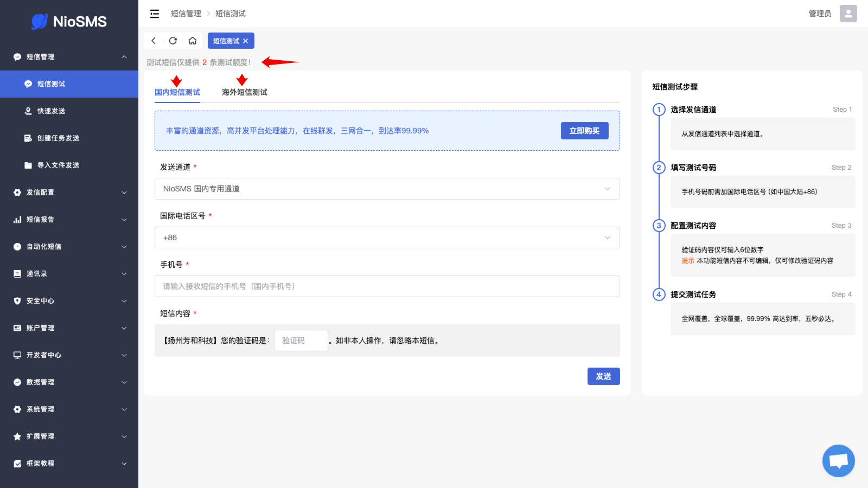Image resolution: width=868 pixels, height=488 pixels.
Task: Switch to 海外短信测试 tab
Action: coord(245,92)
